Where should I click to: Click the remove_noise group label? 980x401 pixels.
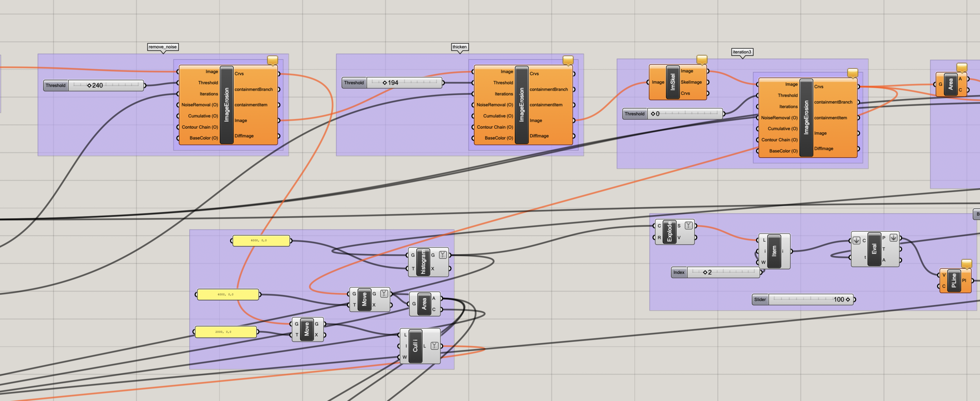click(163, 47)
